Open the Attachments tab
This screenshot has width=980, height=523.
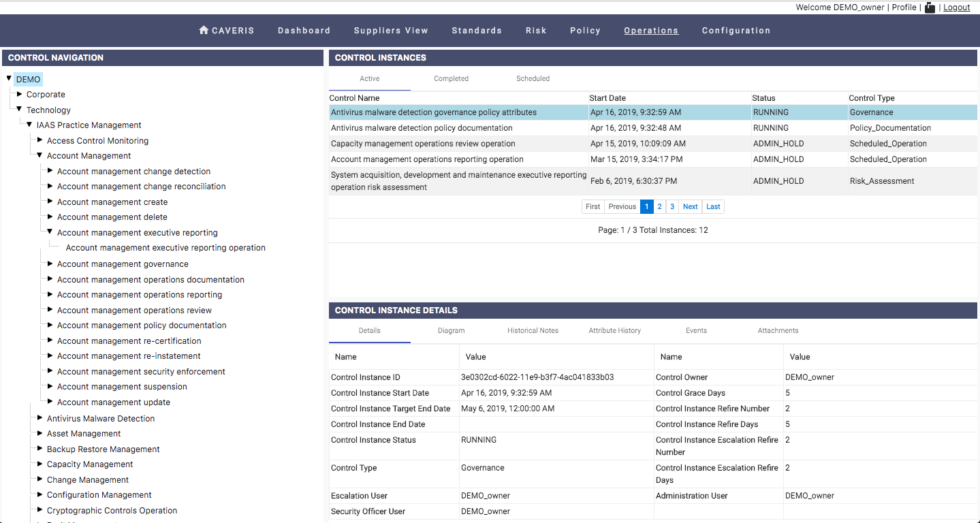(x=778, y=330)
